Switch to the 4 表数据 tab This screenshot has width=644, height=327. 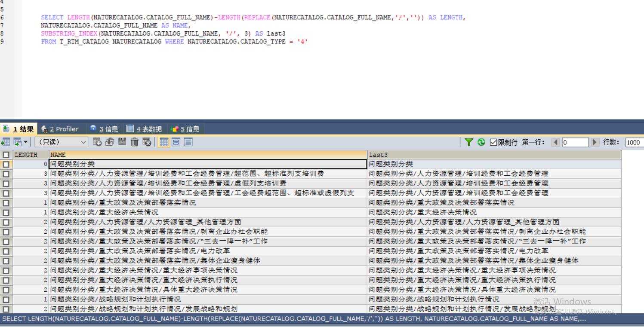pyautogui.click(x=144, y=129)
